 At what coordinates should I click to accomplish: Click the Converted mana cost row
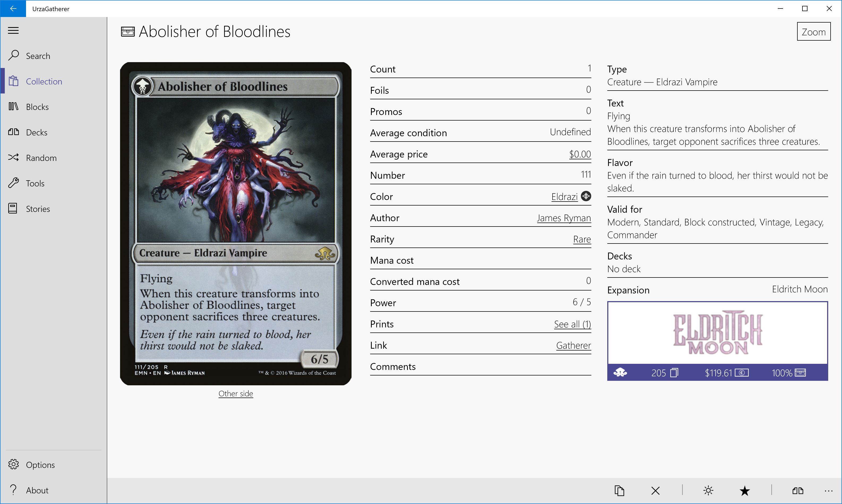tap(480, 281)
